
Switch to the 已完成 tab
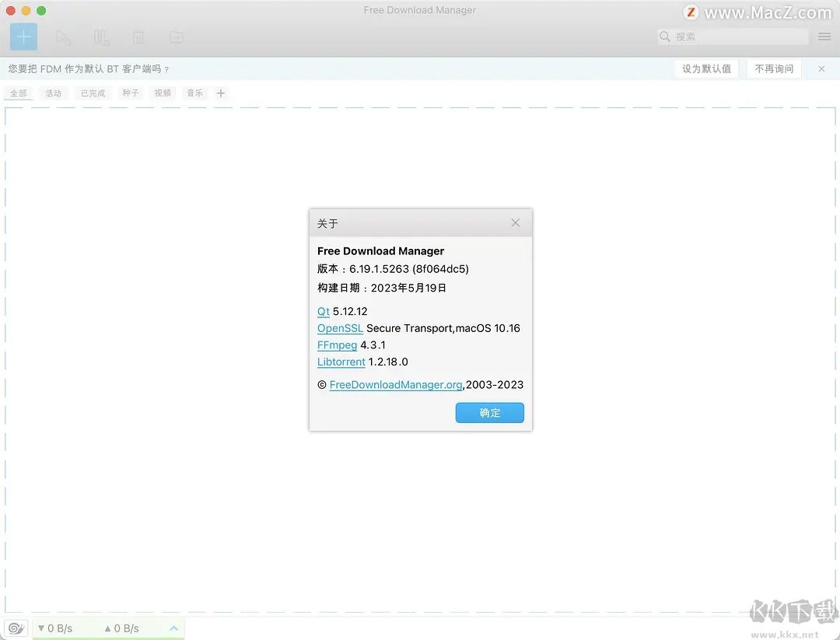93,93
